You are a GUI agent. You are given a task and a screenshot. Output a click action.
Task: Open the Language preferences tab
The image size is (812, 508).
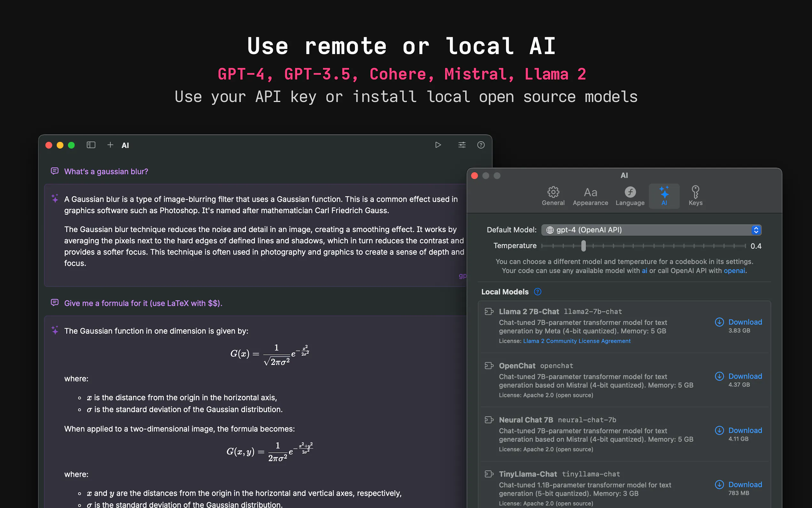click(x=630, y=196)
